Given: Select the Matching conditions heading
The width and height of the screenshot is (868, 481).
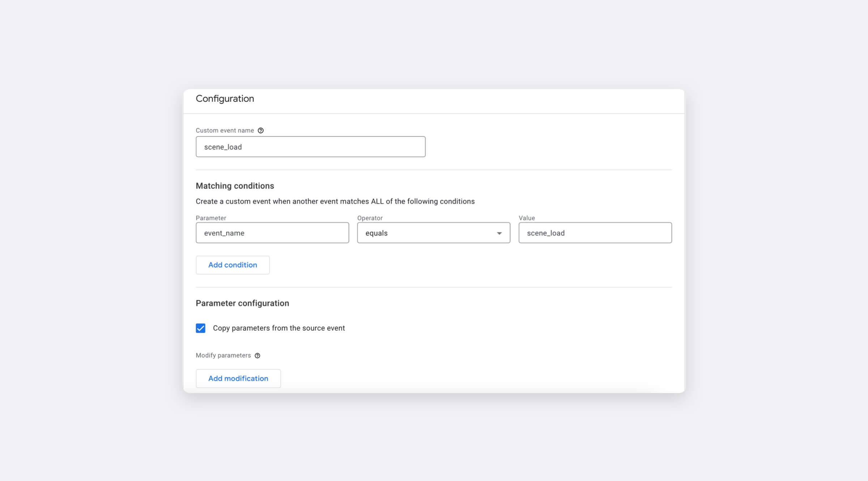Looking at the screenshot, I should coord(235,186).
